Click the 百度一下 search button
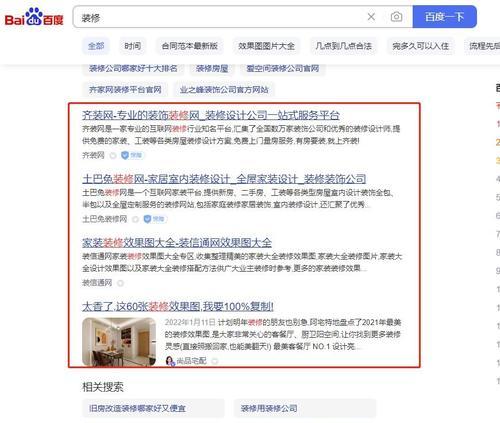The height and width of the screenshot is (423, 500). pyautogui.click(x=445, y=17)
